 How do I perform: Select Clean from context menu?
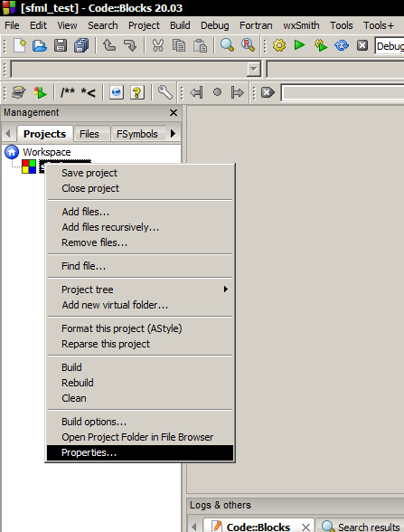pos(140,398)
